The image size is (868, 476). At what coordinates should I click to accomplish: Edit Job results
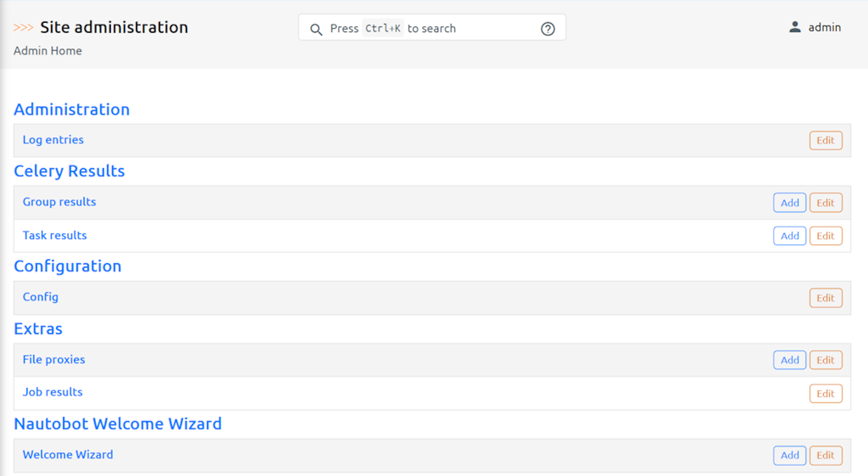pos(825,394)
